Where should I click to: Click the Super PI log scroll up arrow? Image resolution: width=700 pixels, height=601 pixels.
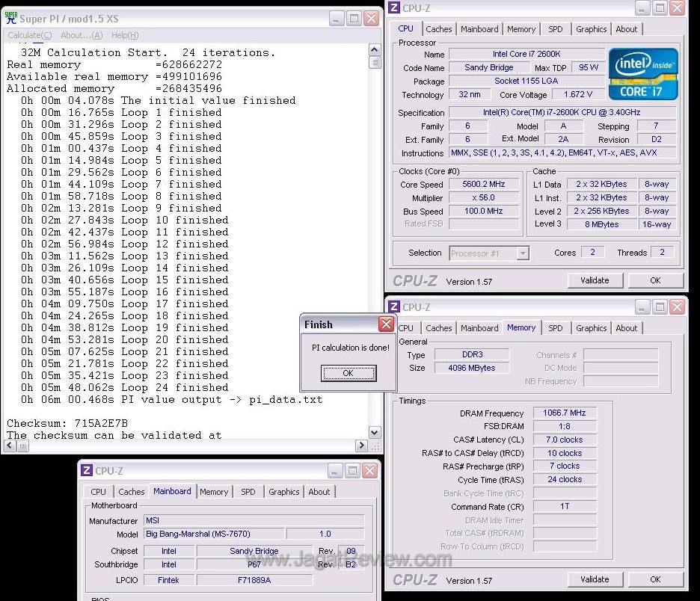(375, 50)
